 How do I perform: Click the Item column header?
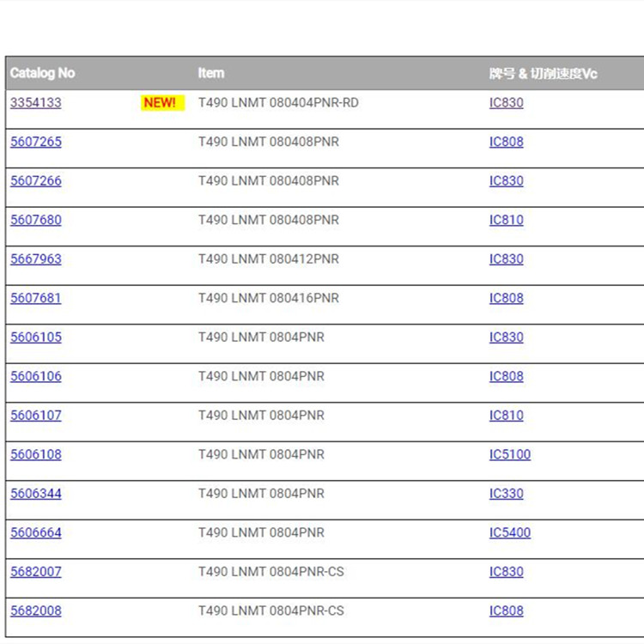(x=211, y=73)
